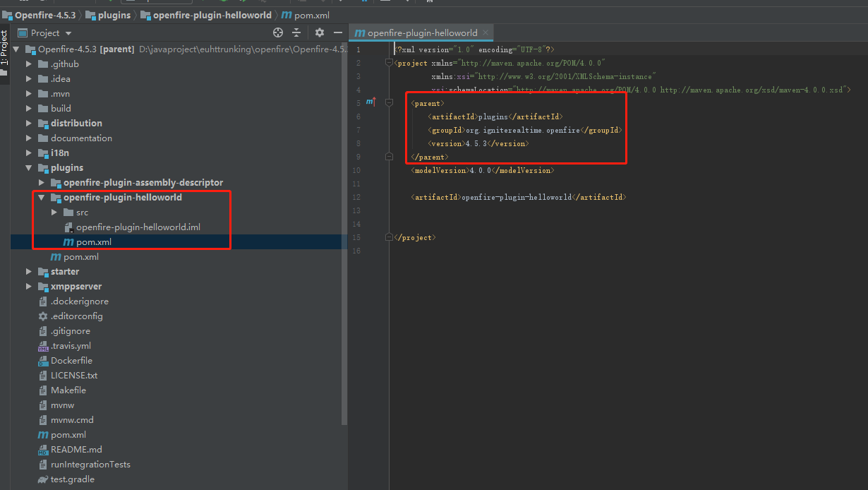The height and width of the screenshot is (490, 868).
Task: Expand openfire-plugin-assembly-descriptor module
Action: (x=42, y=183)
